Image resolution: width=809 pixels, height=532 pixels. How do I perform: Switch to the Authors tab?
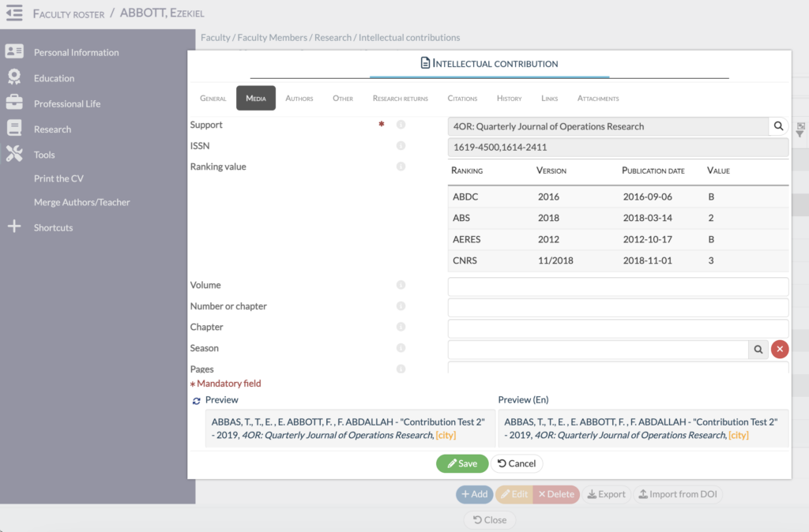299,99
